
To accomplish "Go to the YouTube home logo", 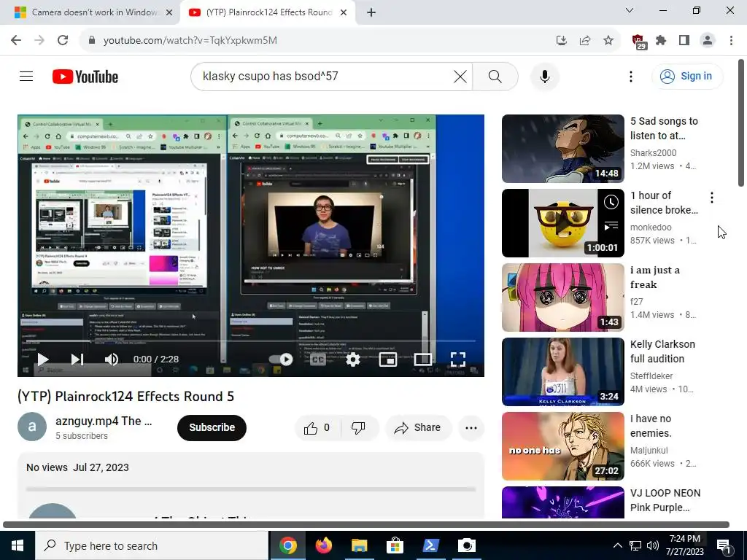I will [85, 77].
